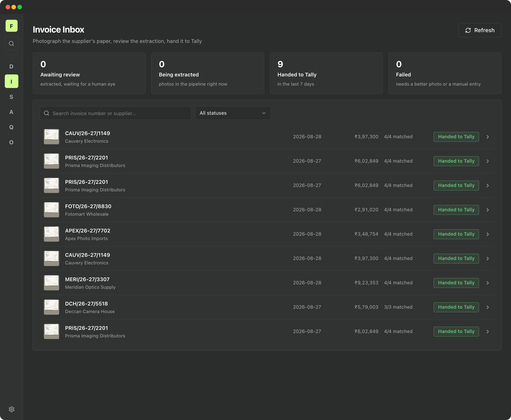The width and height of the screenshot is (511, 420).
Task: Click Handed to Tally badge for Deccan Camera House
Action: tap(456, 307)
